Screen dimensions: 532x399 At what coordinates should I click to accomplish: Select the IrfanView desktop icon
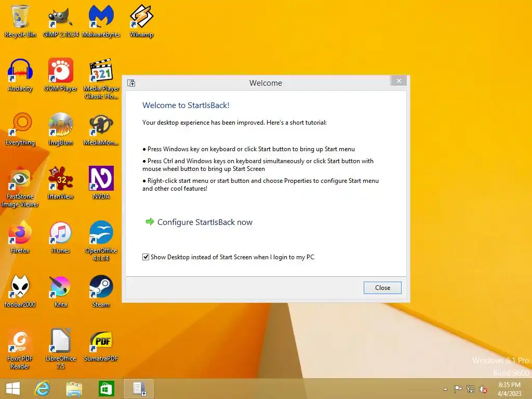[x=60, y=183]
